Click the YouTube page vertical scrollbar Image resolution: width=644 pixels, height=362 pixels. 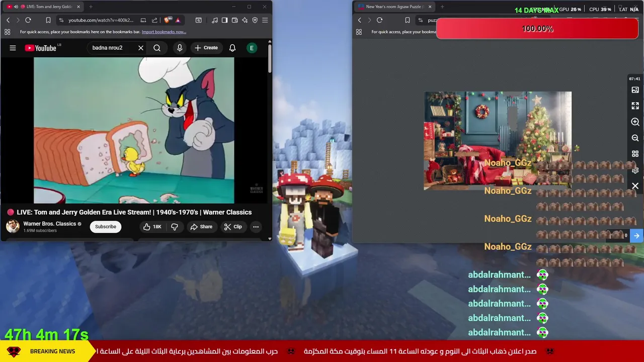[x=270, y=59]
